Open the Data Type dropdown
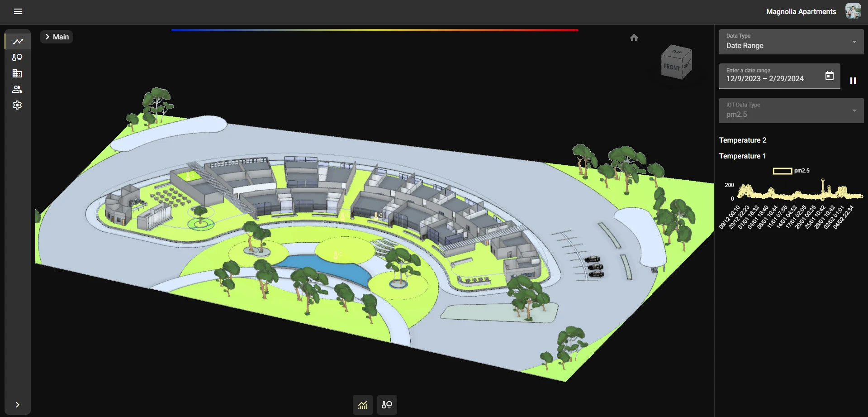Viewport: 868px width, 417px height. (x=791, y=42)
